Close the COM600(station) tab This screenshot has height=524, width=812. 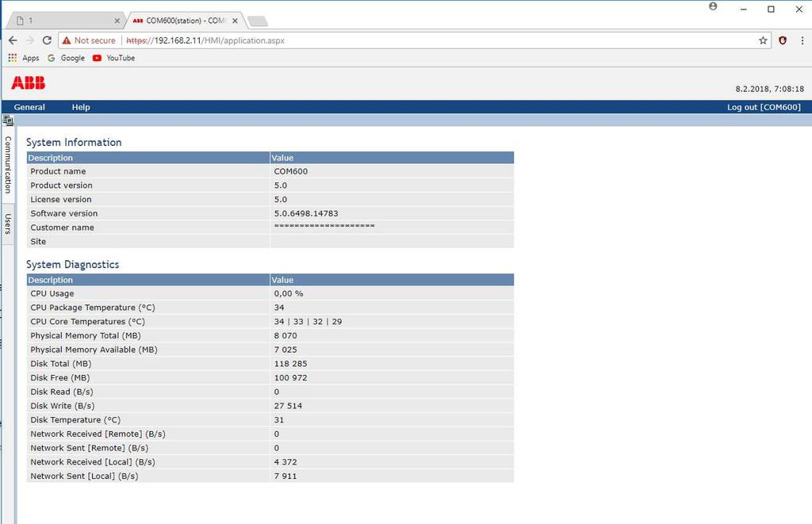pyautogui.click(x=235, y=21)
